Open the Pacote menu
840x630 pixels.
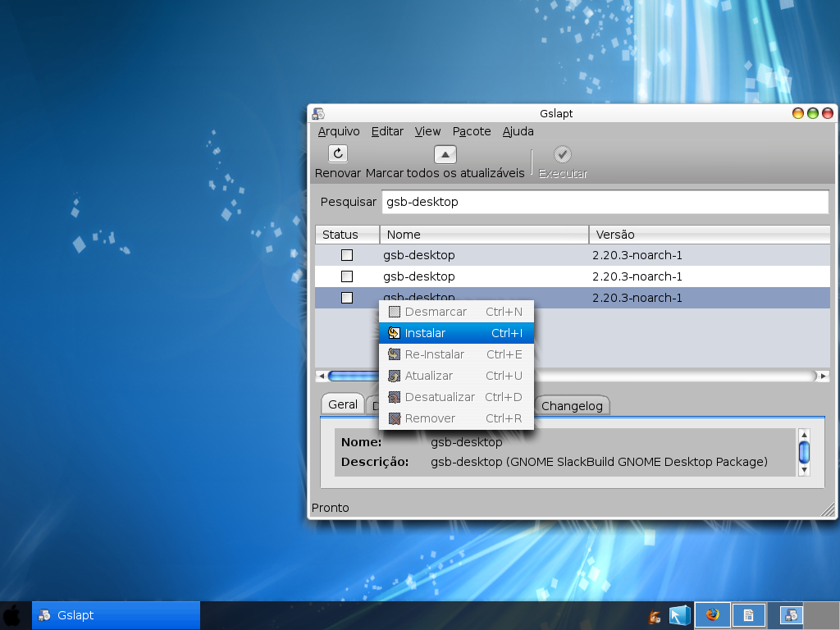tap(472, 131)
